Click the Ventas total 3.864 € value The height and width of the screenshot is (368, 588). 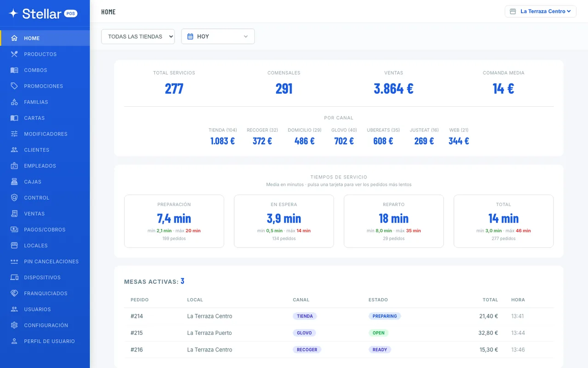pos(394,88)
